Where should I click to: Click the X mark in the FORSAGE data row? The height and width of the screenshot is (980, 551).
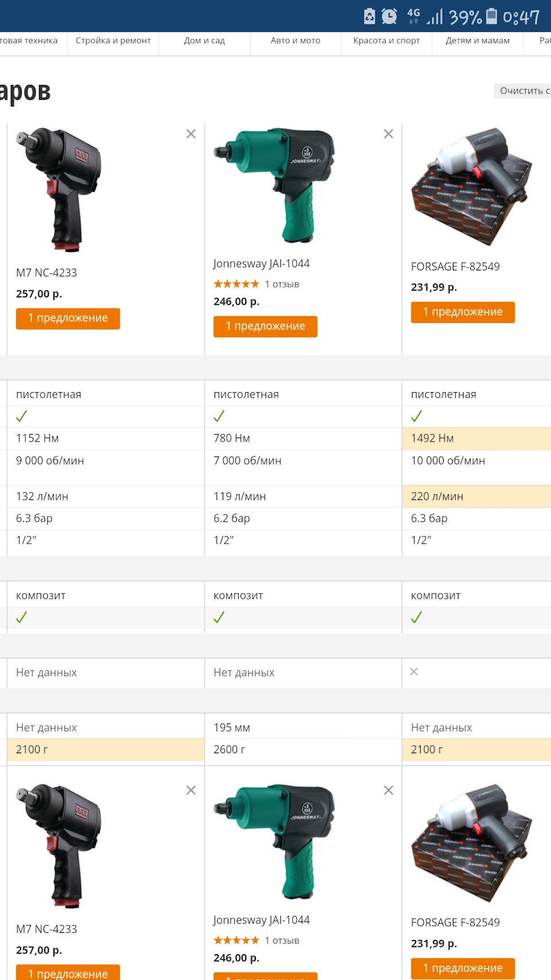(x=414, y=671)
